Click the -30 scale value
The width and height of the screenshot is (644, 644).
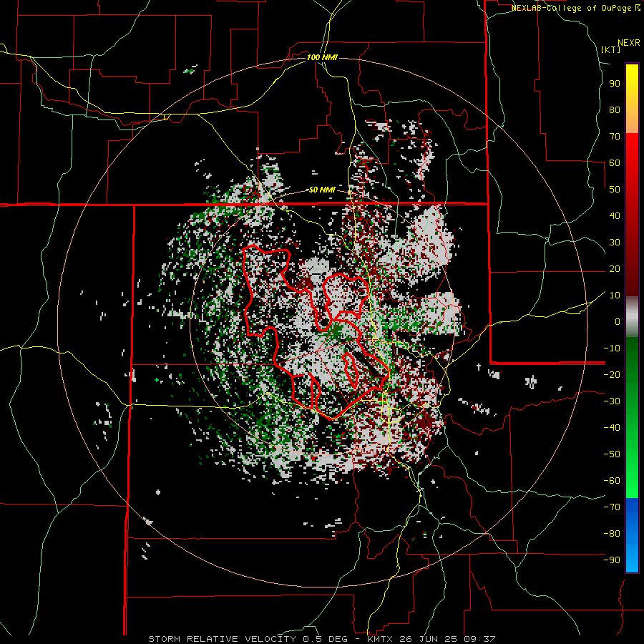(x=612, y=401)
